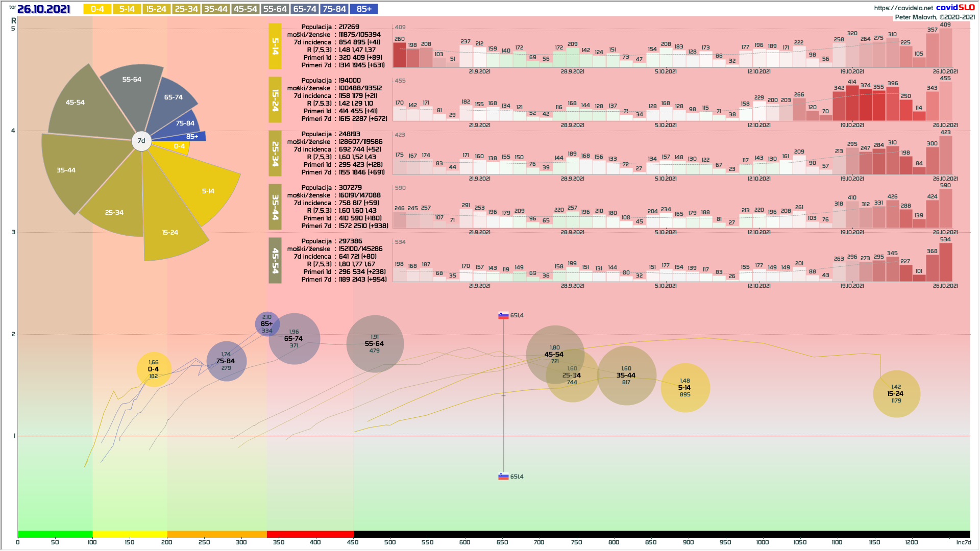980x551 pixels.
Task: Click the 26.10.2021 date title
Action: pyautogui.click(x=43, y=9)
